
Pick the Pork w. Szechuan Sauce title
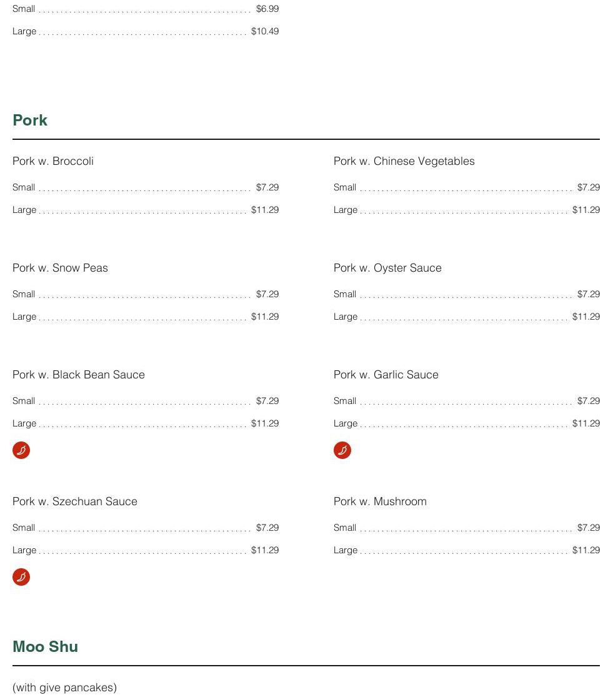click(75, 501)
